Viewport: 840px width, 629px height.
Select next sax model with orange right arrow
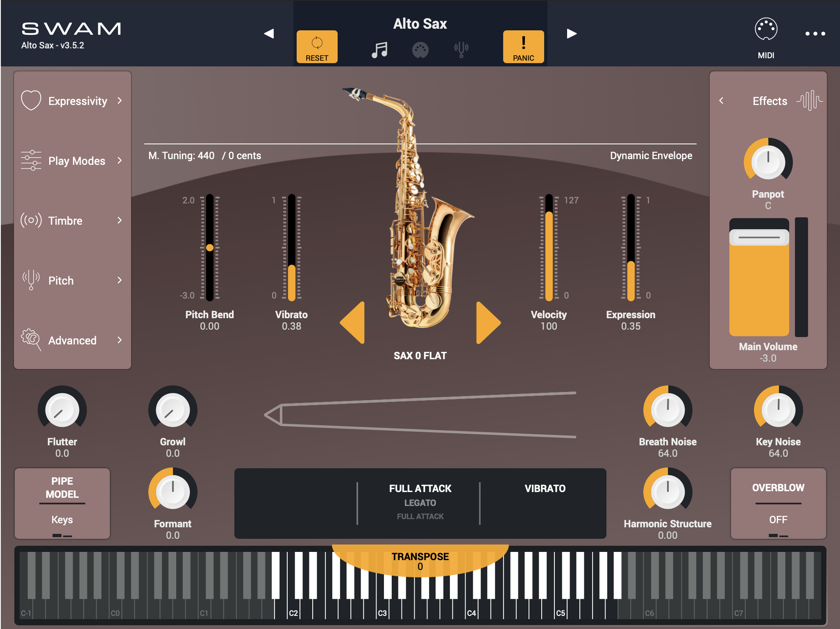point(488,323)
